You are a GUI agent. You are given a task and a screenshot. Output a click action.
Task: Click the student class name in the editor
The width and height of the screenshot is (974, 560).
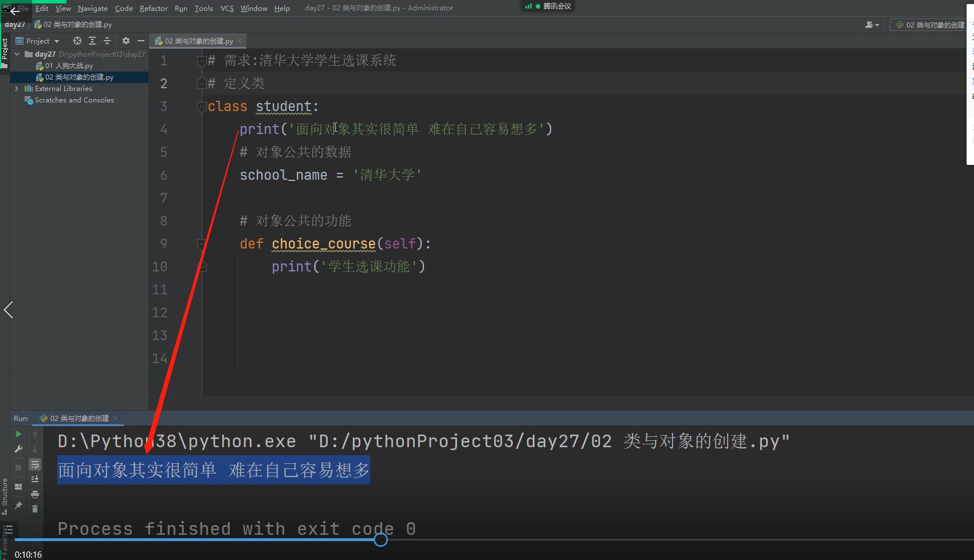point(284,107)
